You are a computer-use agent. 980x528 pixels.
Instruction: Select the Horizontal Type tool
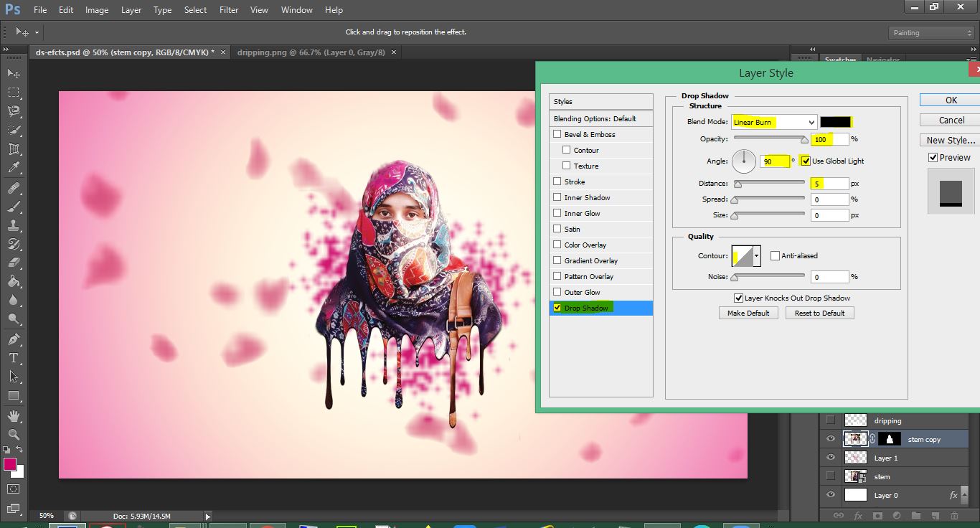(14, 357)
